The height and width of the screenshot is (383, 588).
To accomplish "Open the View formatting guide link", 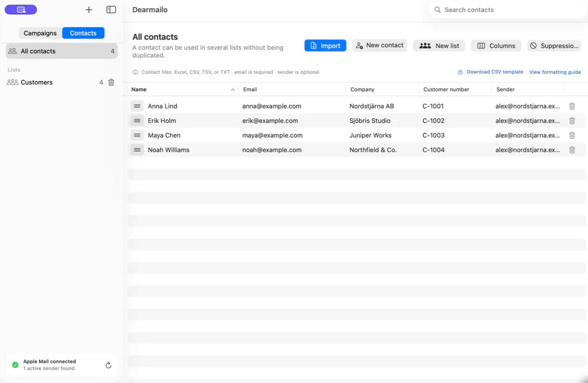I will [555, 72].
